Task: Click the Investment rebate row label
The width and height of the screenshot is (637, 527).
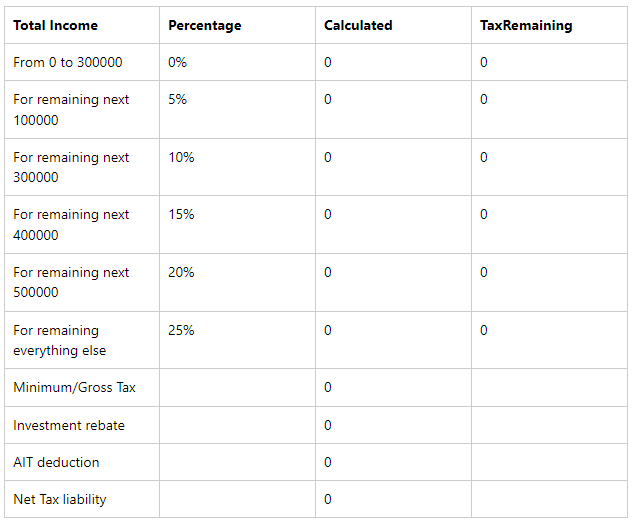Action: click(x=69, y=425)
